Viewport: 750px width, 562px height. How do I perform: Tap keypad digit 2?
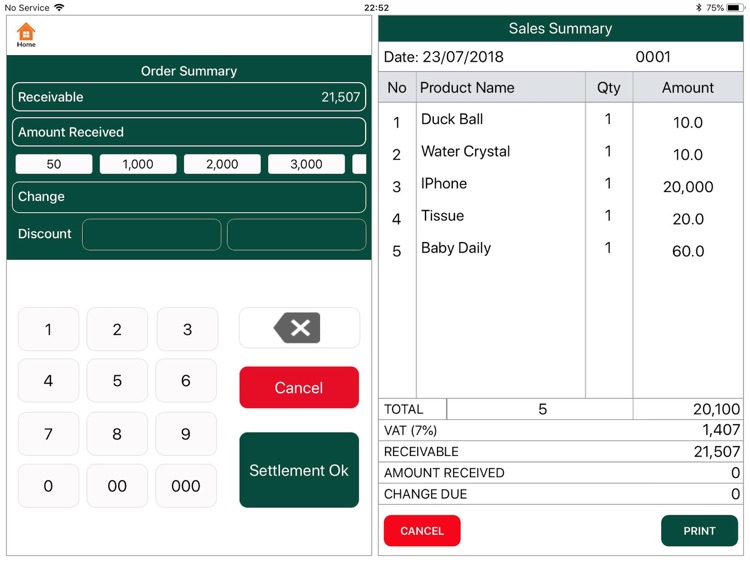pos(117,329)
